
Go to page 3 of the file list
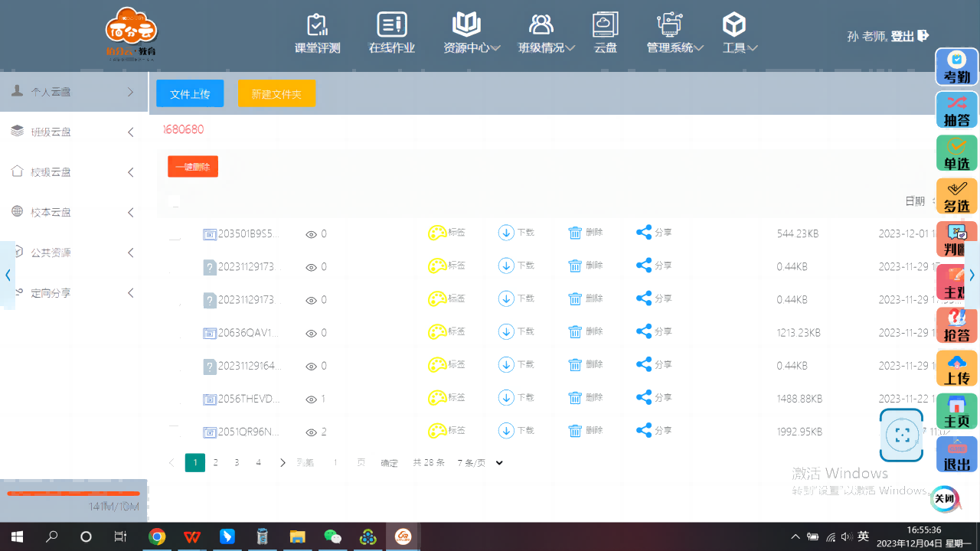(237, 463)
